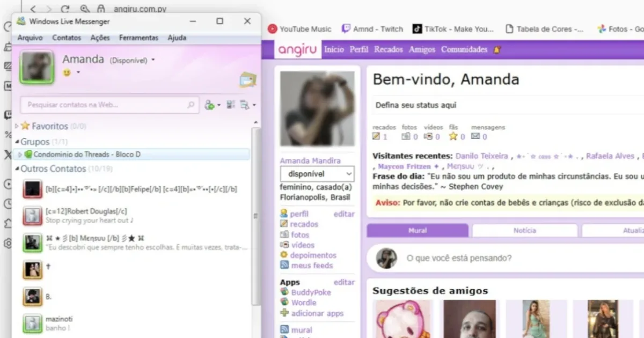Viewport: 644px width, 338px height.
Task: Open the dropdown arrow beside the smiley
Action: pyautogui.click(x=78, y=72)
